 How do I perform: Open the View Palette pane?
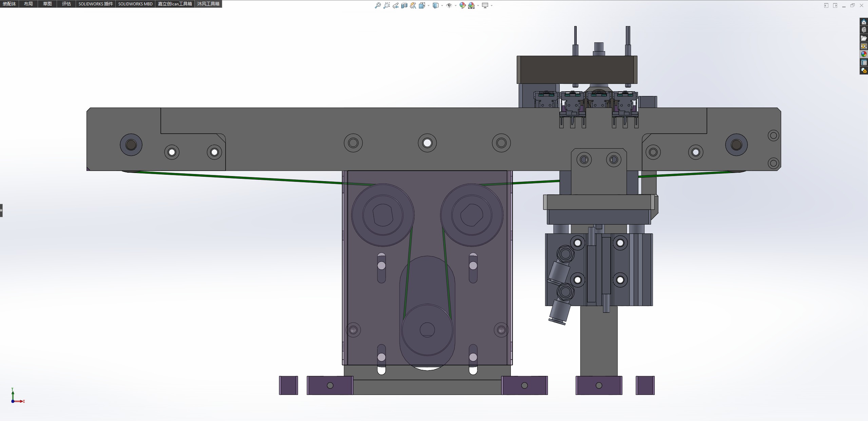point(864,46)
